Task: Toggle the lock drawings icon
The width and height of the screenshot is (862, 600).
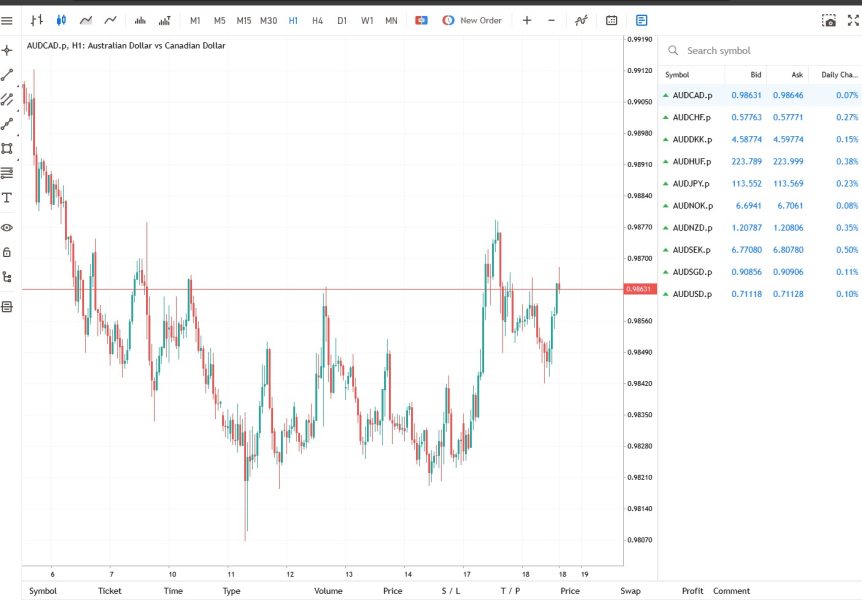Action: (x=7, y=252)
